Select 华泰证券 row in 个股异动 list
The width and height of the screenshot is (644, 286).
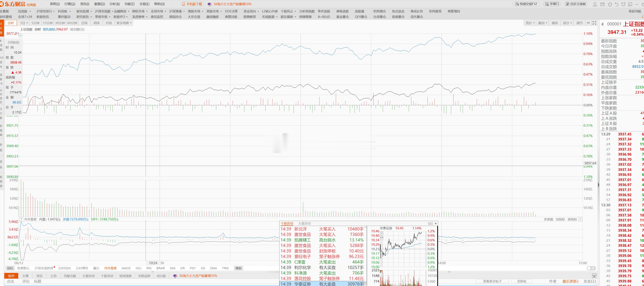coord(322,284)
